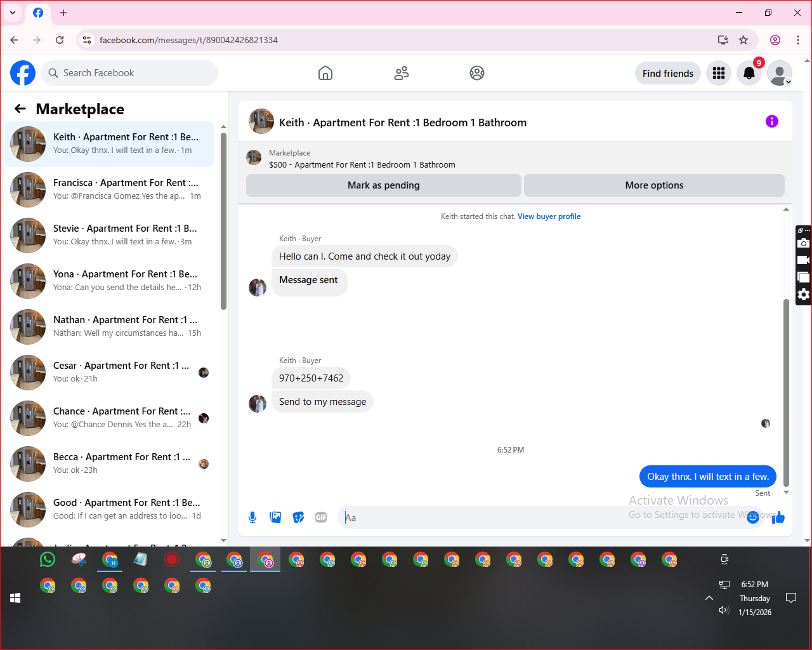Image resolution: width=812 pixels, height=650 pixels.
Task: Open Chance apartment conversation
Action: (x=109, y=418)
